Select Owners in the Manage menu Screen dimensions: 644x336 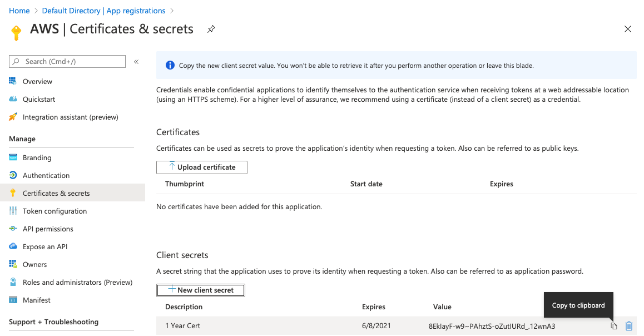(x=34, y=264)
